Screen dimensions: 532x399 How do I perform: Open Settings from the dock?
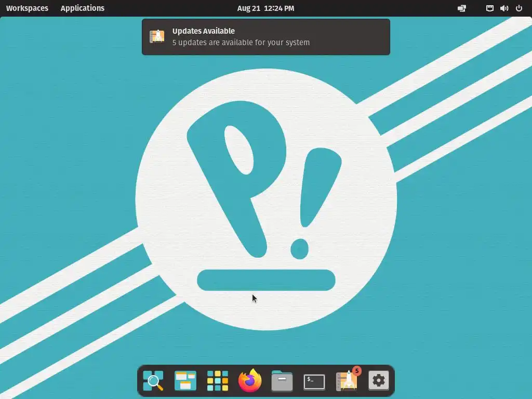point(379,381)
